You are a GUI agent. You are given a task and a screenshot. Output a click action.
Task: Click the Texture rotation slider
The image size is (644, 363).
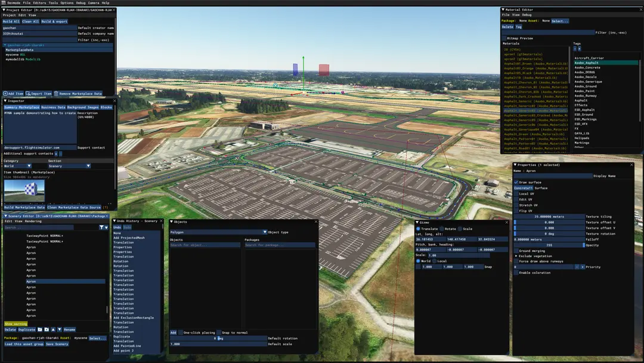pos(549,234)
